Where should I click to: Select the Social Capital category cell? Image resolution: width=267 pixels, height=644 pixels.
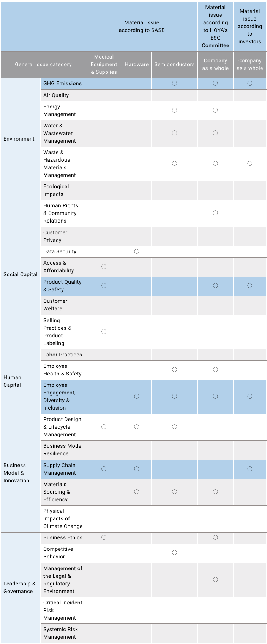coord(21,274)
